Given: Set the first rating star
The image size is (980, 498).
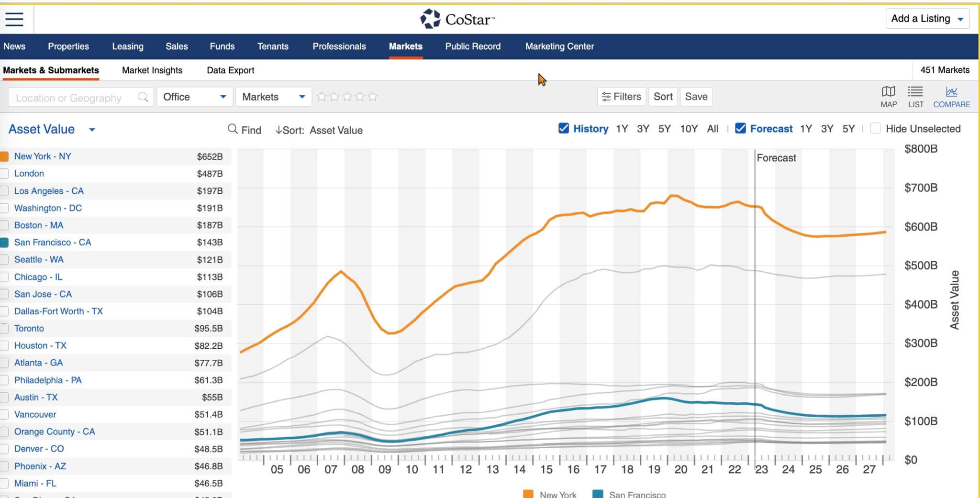Looking at the screenshot, I should 322,97.
